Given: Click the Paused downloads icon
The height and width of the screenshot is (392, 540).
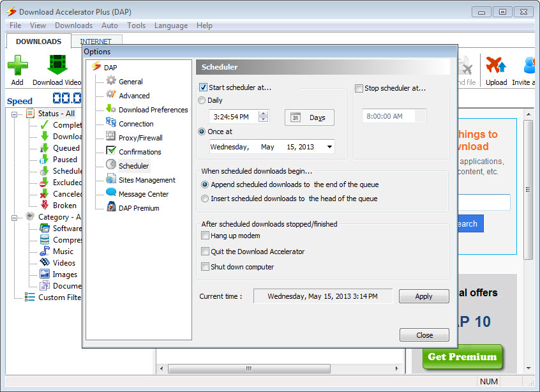Looking at the screenshot, I should tap(45, 159).
